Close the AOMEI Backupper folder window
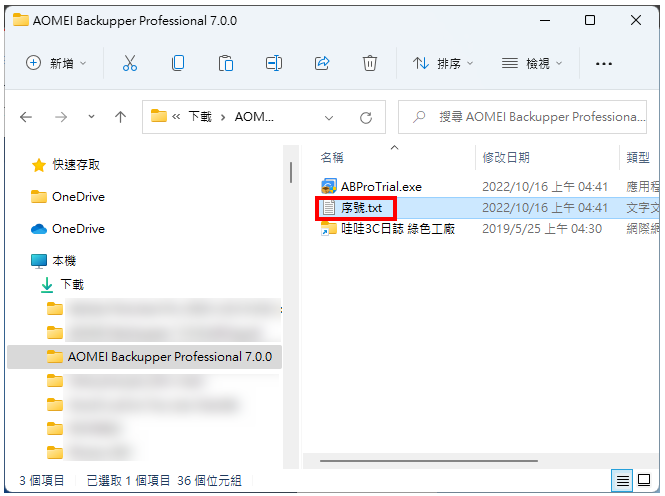Image resolution: width=665 pixels, height=496 pixels. pos(636,20)
